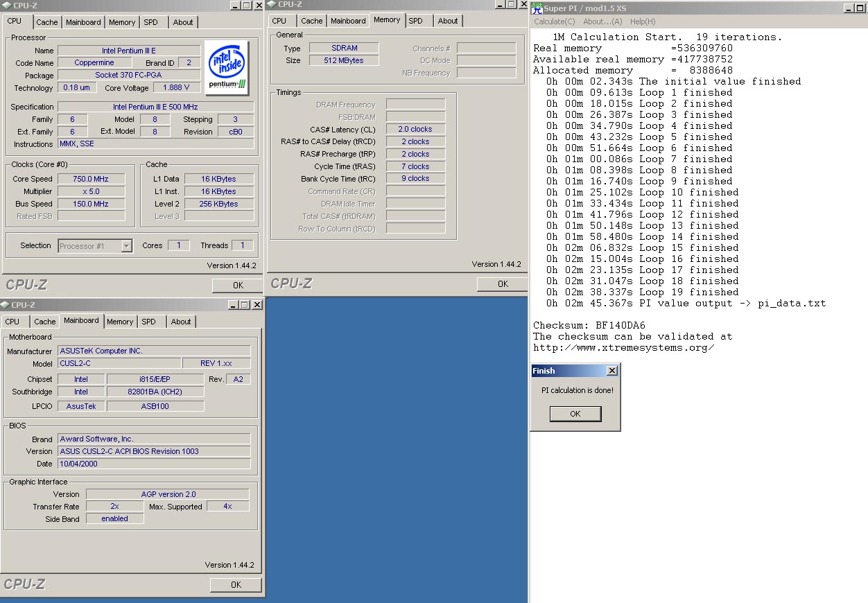Screen dimensions: 868x603
Task: Click the Side Band enabled value
Action: 115,518
